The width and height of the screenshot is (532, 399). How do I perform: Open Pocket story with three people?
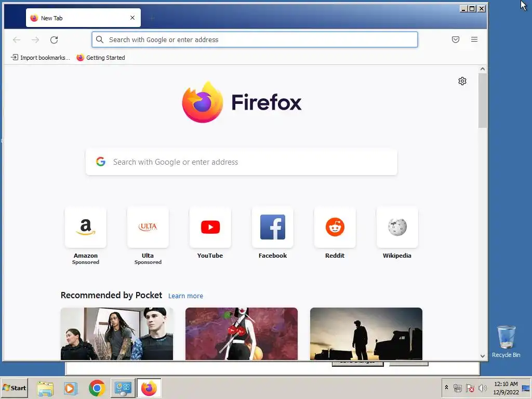pos(117,334)
